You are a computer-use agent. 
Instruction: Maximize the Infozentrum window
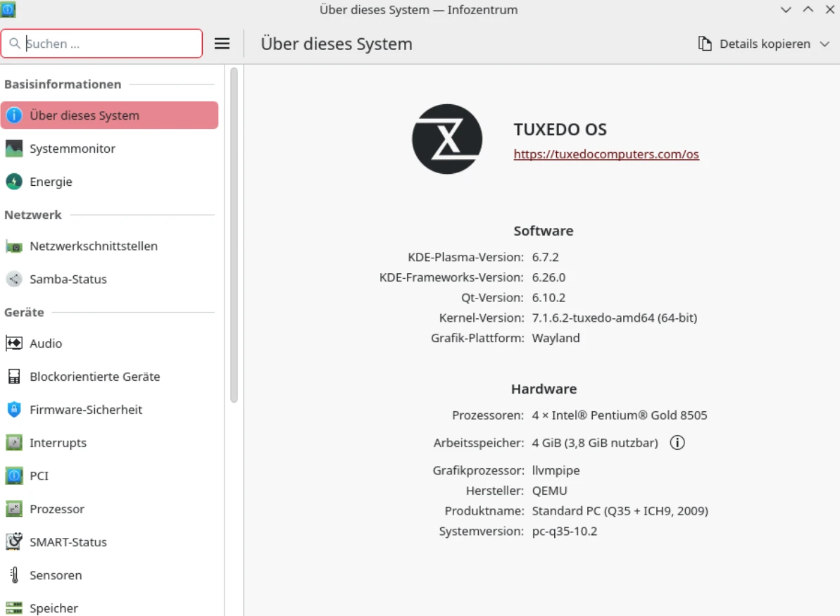[808, 10]
